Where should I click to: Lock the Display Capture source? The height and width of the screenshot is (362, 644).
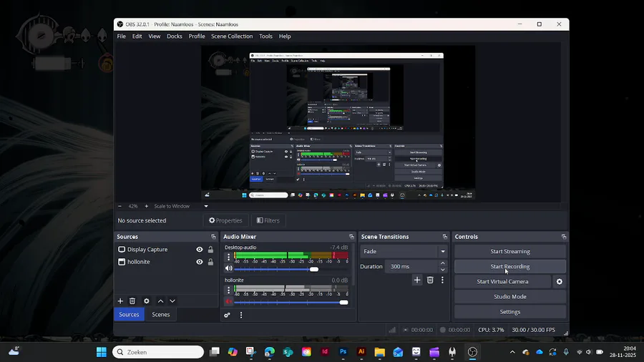[x=210, y=250]
